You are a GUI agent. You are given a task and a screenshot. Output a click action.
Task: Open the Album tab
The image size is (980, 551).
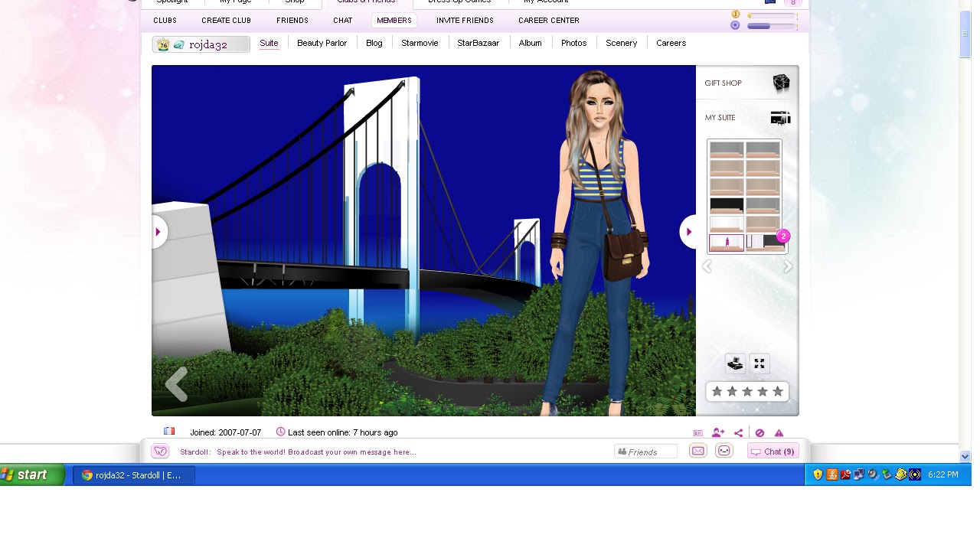click(x=530, y=43)
